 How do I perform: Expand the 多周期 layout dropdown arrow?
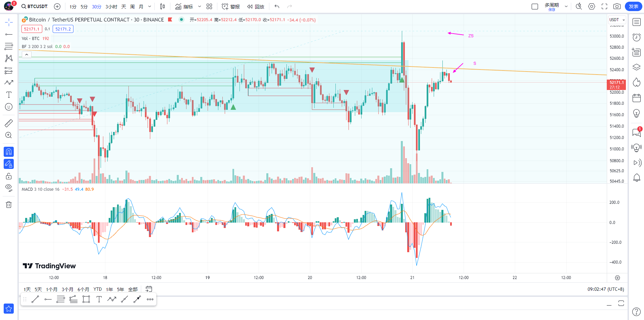tap(566, 6)
